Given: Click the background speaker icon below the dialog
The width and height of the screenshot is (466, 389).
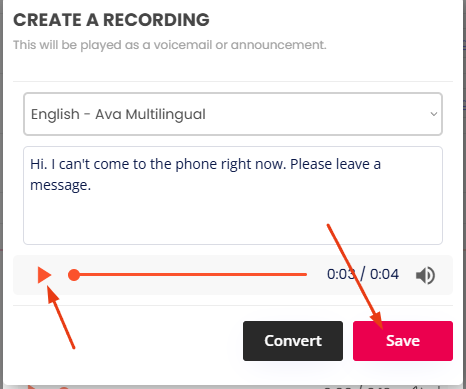Looking at the screenshot, I should [417, 387].
